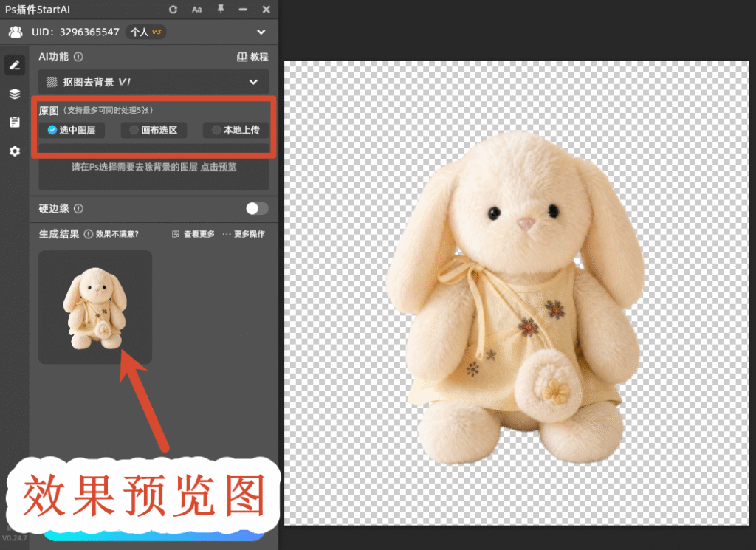Click the 查看更多 option
756x550 pixels.
[193, 234]
